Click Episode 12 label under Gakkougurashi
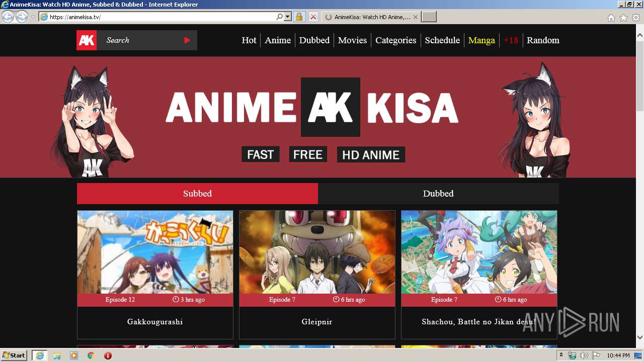644x362 pixels. click(x=120, y=300)
